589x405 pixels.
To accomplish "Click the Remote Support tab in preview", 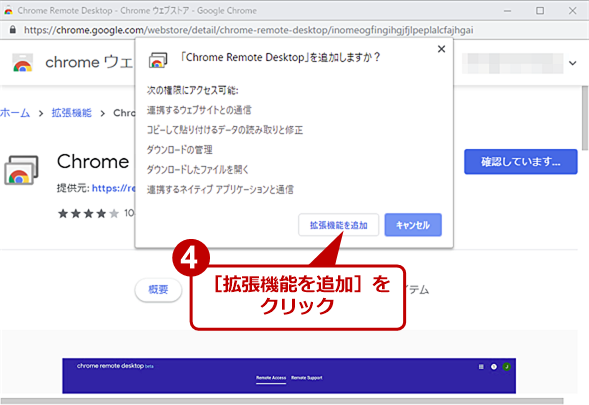I will tap(307, 378).
